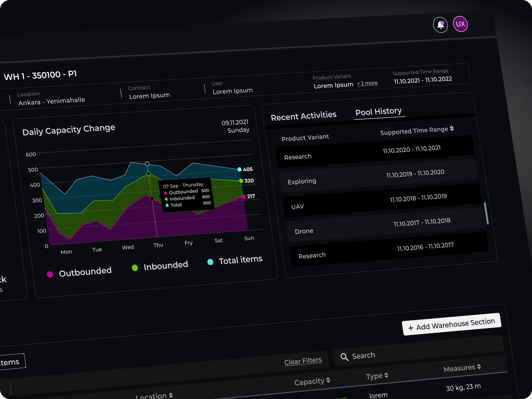Screen dimensions: 532x399
Task: Sort table by Measures column arrows
Action: (479, 367)
